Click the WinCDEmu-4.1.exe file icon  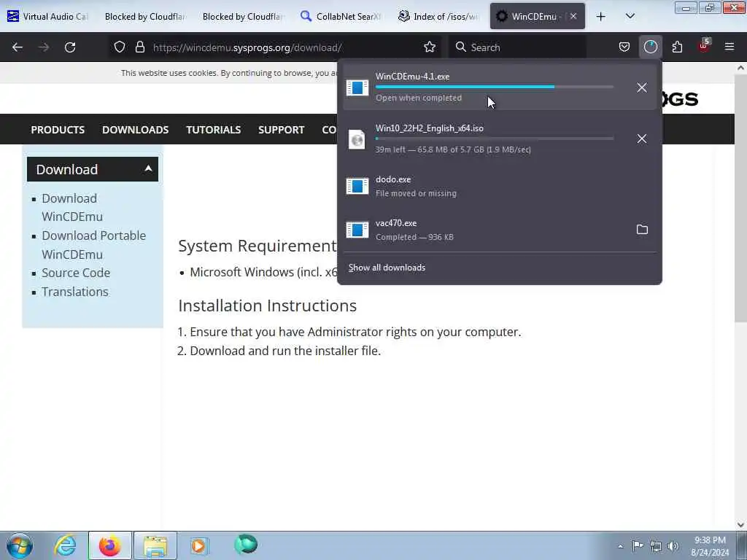tap(357, 87)
